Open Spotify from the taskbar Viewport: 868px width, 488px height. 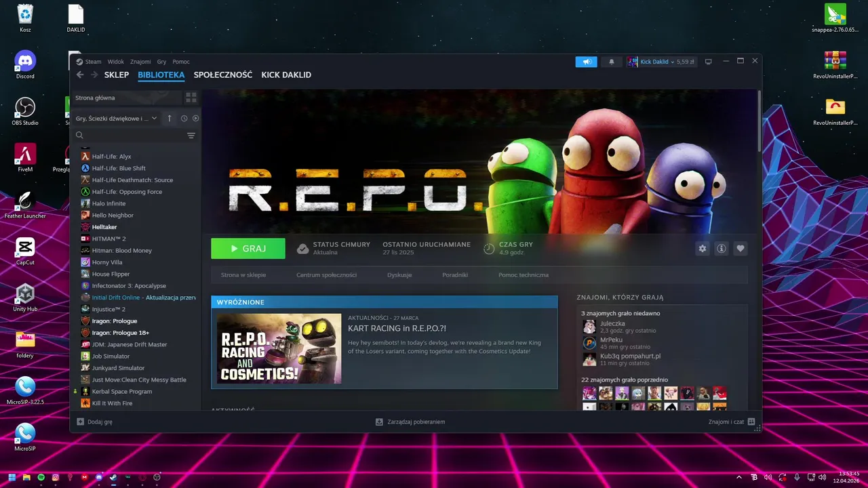pyautogui.click(x=41, y=477)
